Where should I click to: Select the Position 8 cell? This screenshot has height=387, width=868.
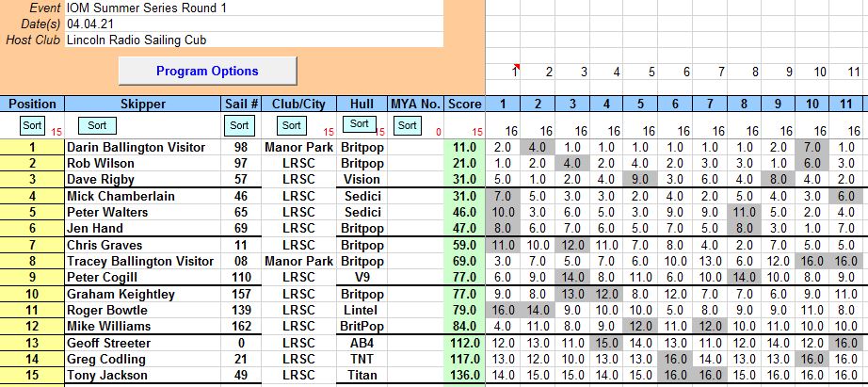click(32, 261)
